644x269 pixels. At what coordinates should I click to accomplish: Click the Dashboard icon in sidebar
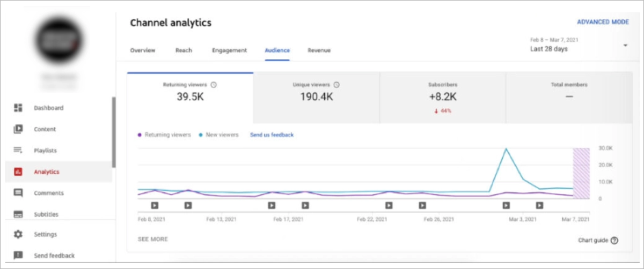[x=18, y=108]
